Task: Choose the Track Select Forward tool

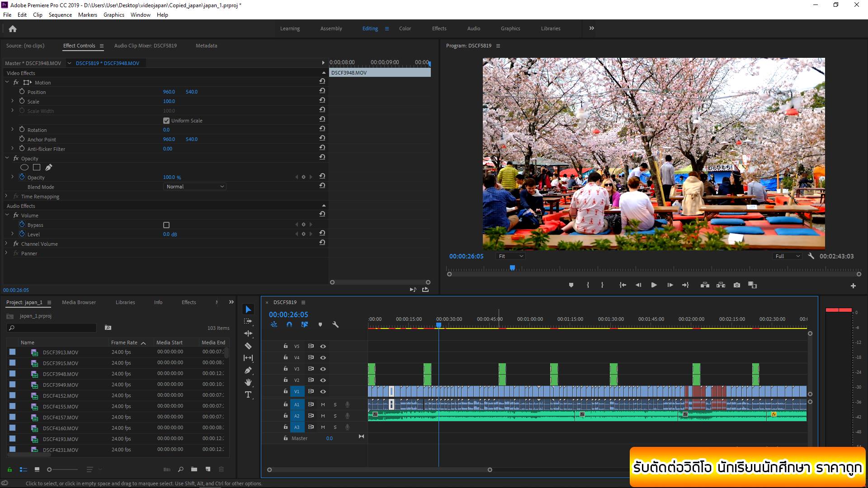Action: pyautogui.click(x=248, y=321)
